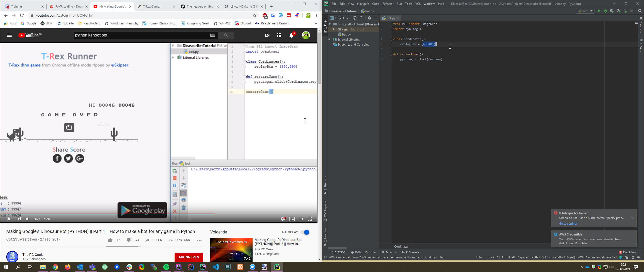The image size is (644, 272).
Task: Click the red video progress bar
Action: pyautogui.click(x=108, y=214)
